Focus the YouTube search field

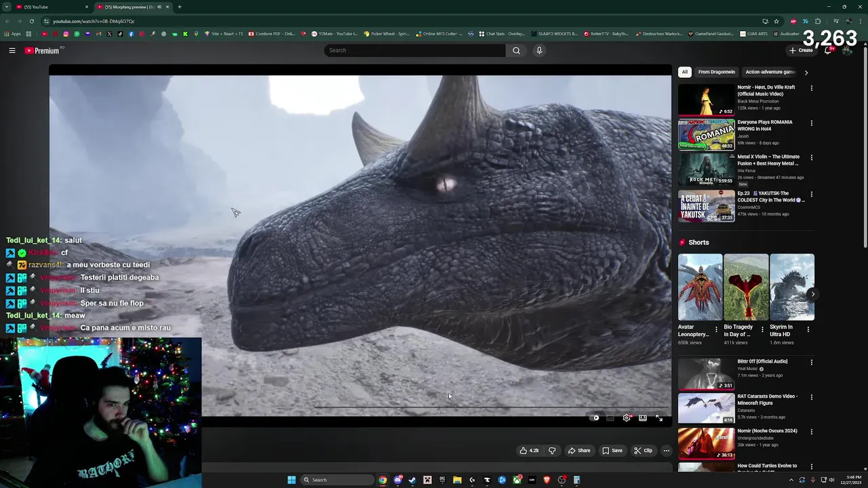tap(415, 50)
